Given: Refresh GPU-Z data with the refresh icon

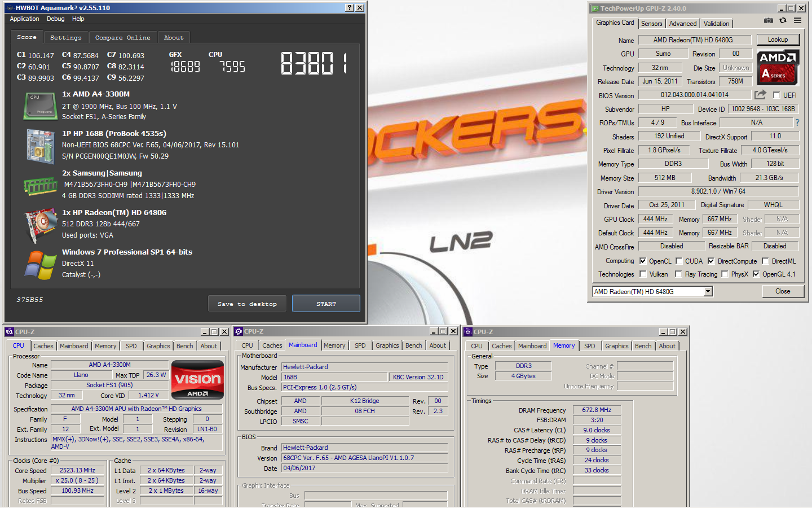Looking at the screenshot, I should click(x=783, y=20).
